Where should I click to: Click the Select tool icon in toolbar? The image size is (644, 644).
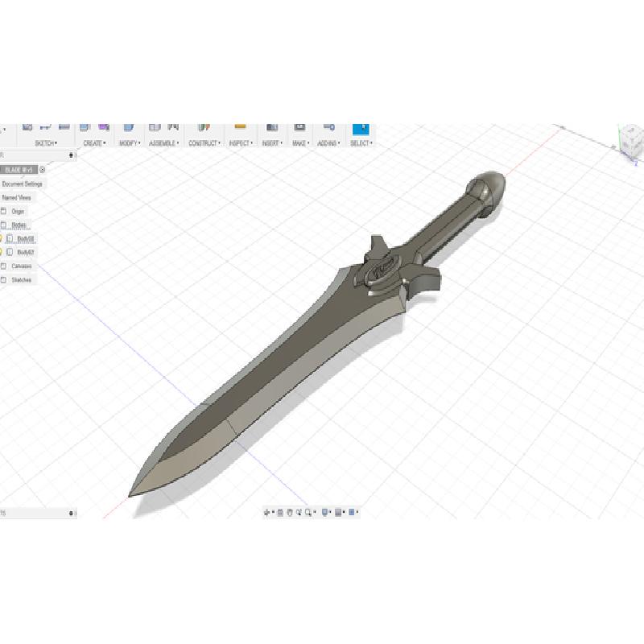[x=360, y=128]
